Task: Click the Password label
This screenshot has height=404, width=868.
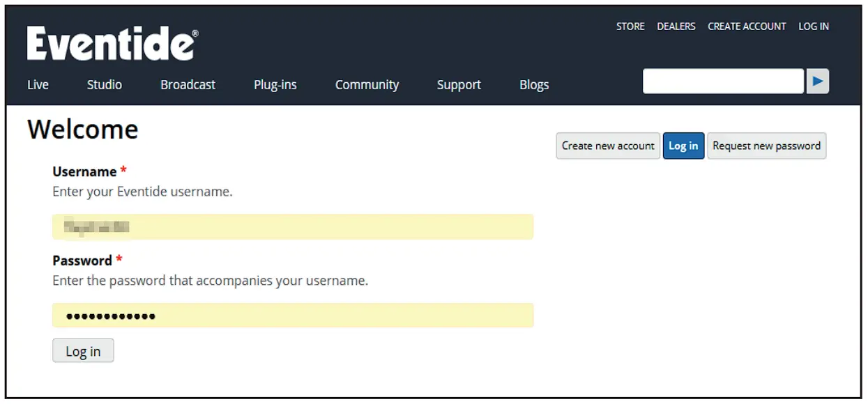Action: coord(82,261)
